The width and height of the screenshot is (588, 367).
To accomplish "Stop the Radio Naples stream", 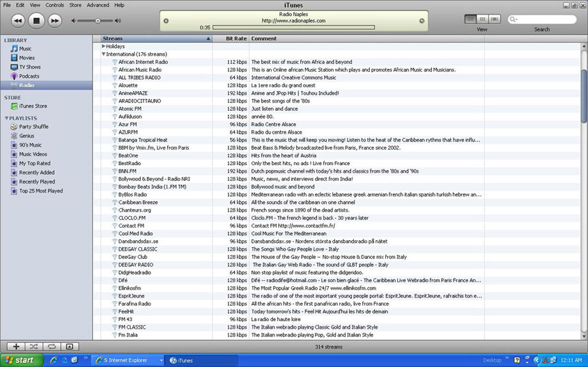I will pos(36,20).
